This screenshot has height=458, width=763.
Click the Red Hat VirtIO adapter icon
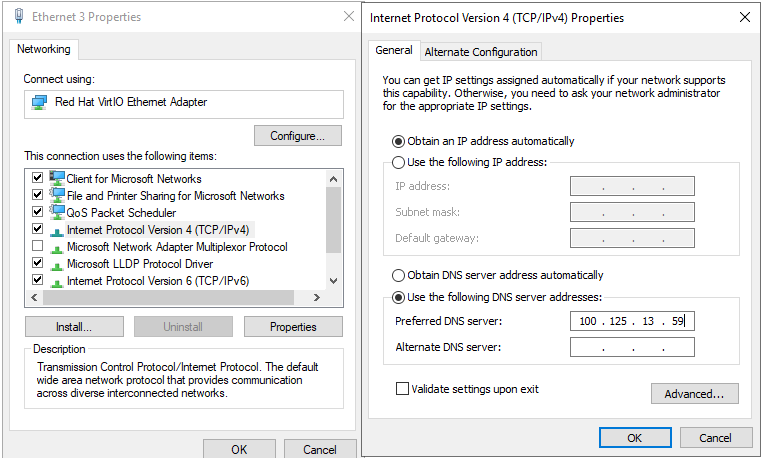39,102
